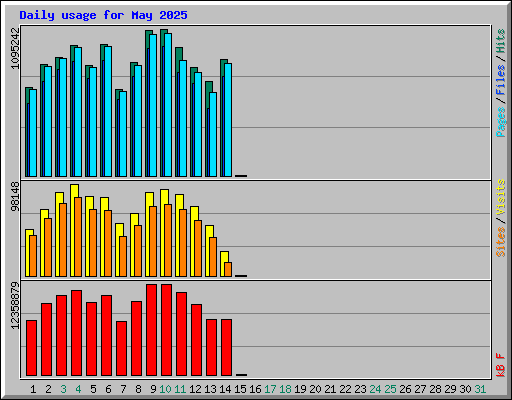This screenshot has width=512, height=400.
Task: Click day label 20 on the x-axis
Action: (315, 389)
